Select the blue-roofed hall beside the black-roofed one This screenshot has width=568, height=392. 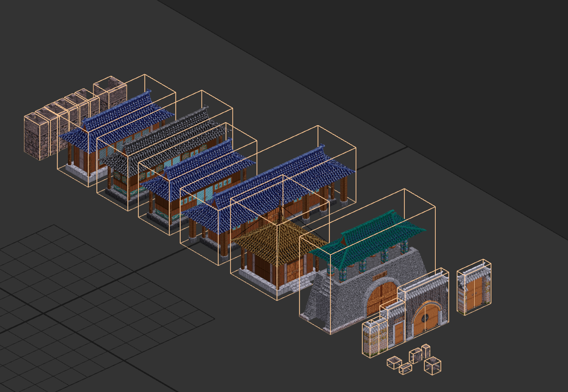[198, 179]
